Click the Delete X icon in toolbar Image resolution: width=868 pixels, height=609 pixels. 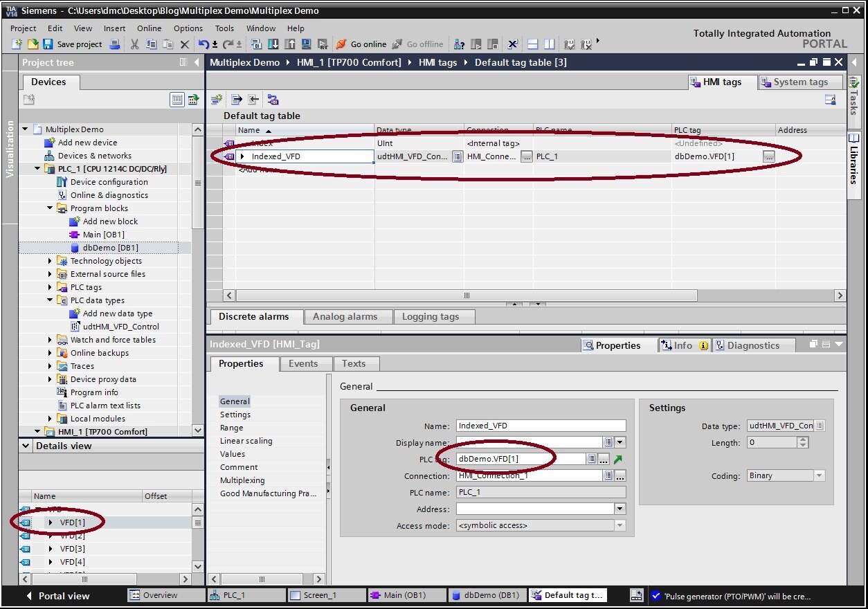pos(184,44)
